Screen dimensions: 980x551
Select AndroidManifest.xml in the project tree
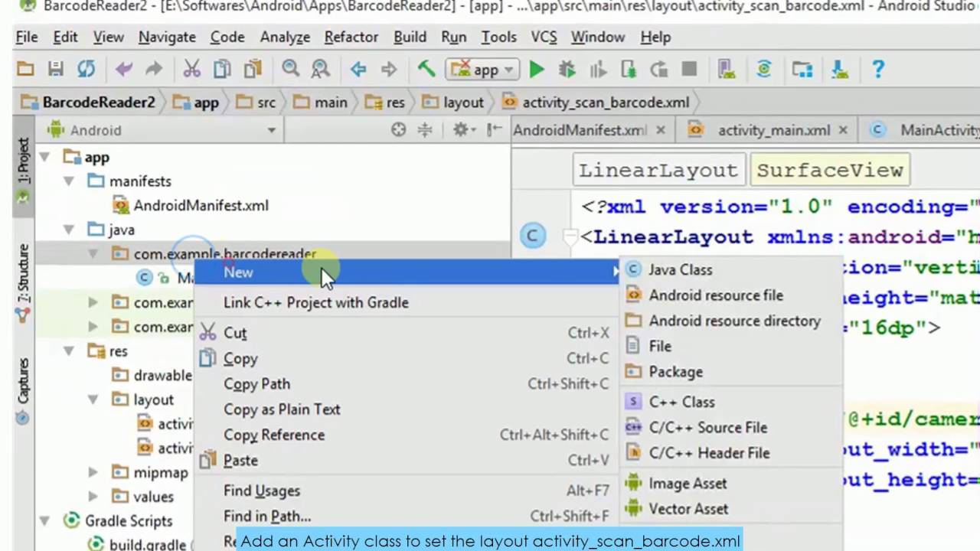191,205
